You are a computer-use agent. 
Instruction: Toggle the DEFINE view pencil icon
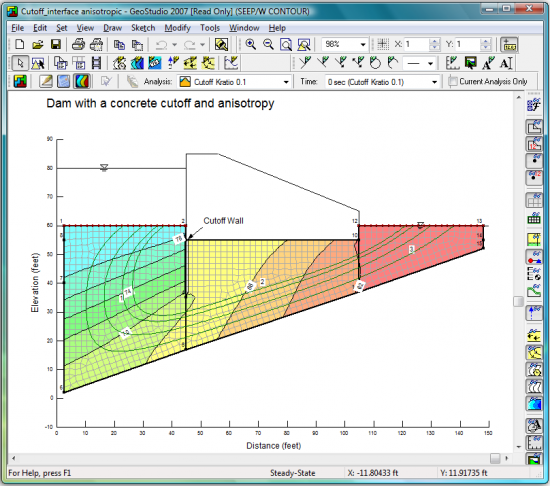[x=46, y=82]
